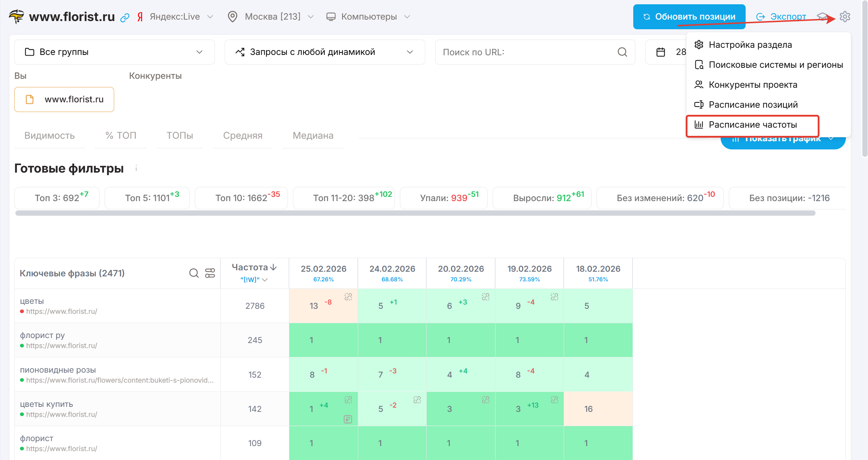Click the URL search magnifier icon

622,52
